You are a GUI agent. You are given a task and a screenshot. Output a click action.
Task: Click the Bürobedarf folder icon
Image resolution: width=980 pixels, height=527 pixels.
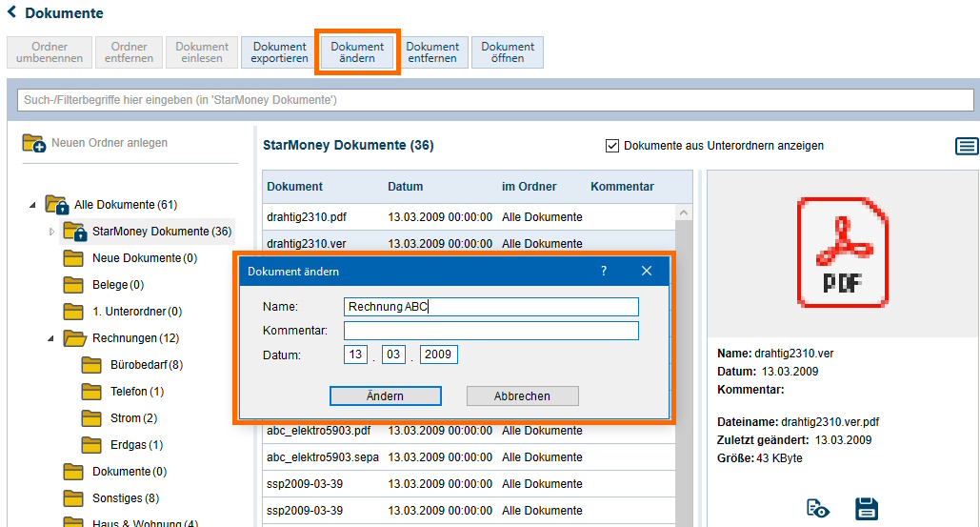click(x=91, y=365)
